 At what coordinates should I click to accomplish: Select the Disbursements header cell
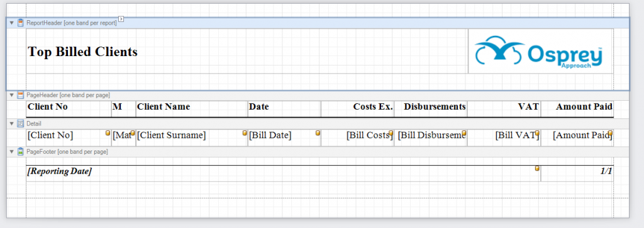(x=430, y=109)
